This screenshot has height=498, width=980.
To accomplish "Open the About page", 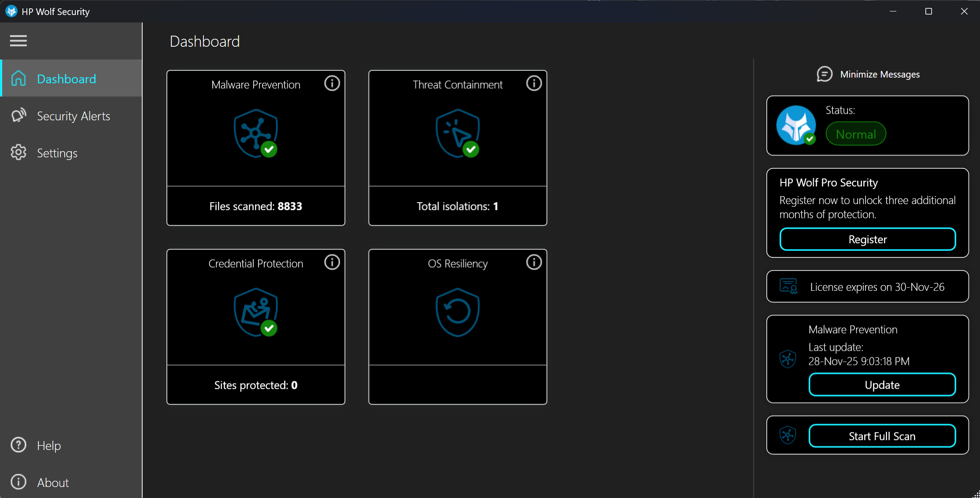I will (53, 483).
